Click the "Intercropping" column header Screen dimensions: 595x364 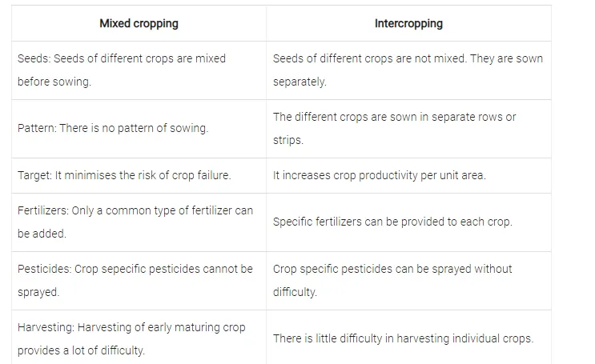click(x=408, y=23)
